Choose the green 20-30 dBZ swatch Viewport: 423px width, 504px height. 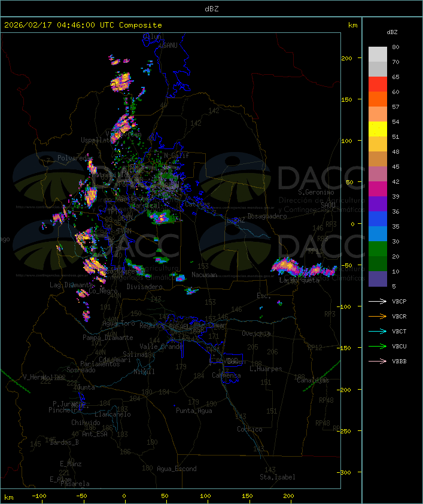pyautogui.click(x=378, y=249)
